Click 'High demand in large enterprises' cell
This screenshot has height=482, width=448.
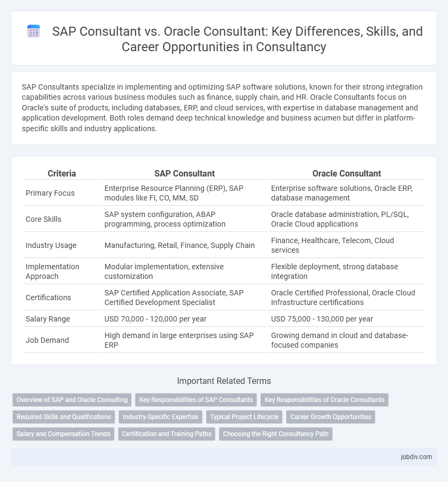185,340
